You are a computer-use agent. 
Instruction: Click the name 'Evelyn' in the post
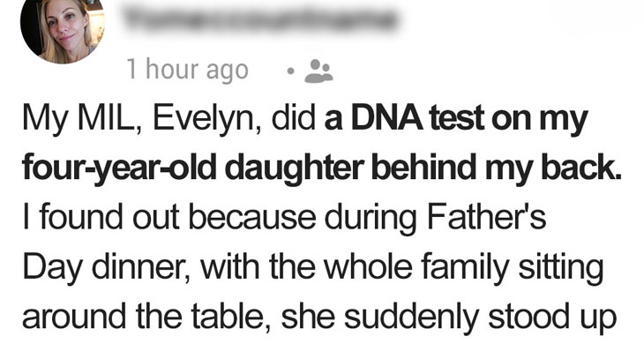[206, 119]
